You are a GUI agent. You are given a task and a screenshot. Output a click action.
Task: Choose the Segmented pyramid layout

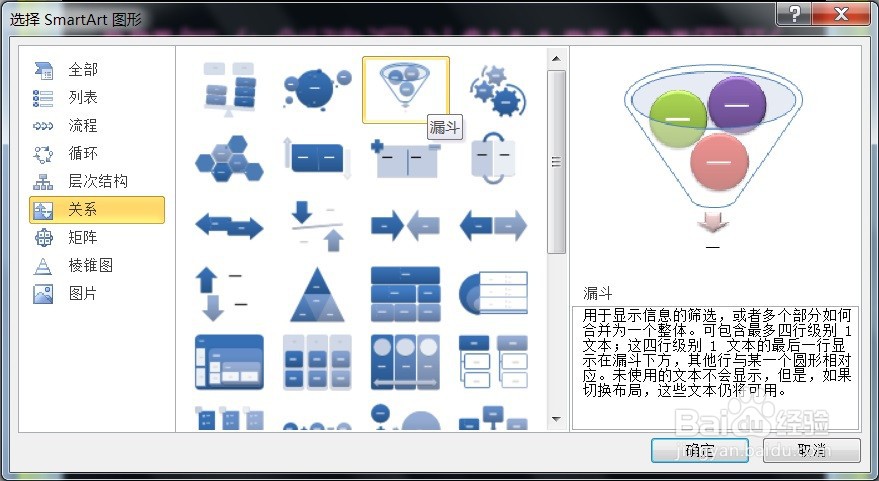(317, 294)
